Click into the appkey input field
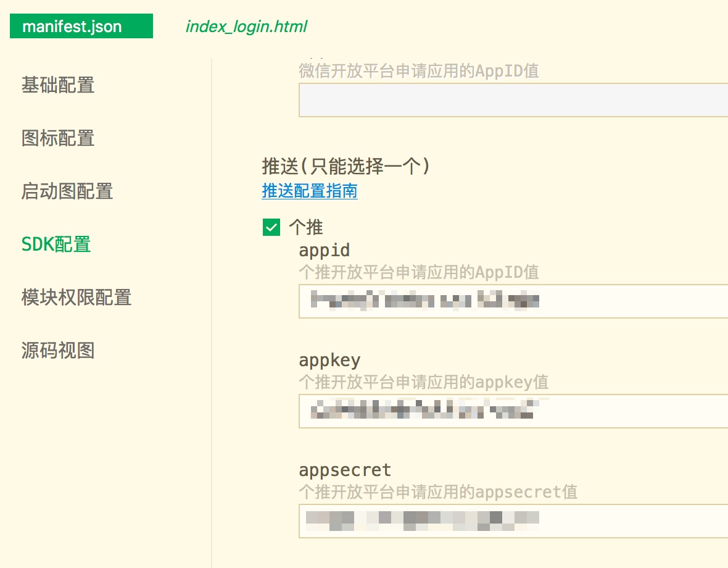This screenshot has width=728, height=568. pyautogui.click(x=512, y=411)
